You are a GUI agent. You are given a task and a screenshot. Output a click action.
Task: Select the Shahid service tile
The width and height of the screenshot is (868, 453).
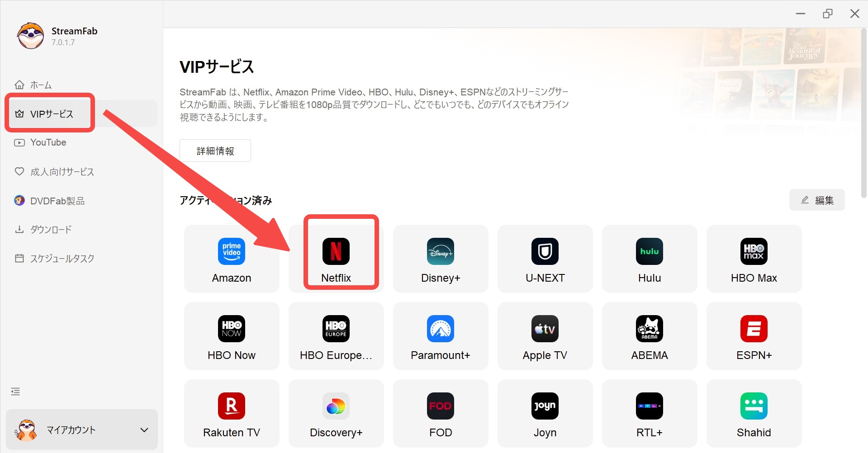(754, 413)
